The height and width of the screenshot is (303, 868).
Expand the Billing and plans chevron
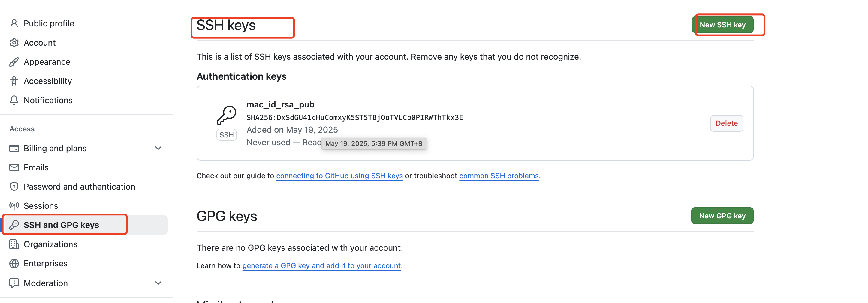click(158, 148)
